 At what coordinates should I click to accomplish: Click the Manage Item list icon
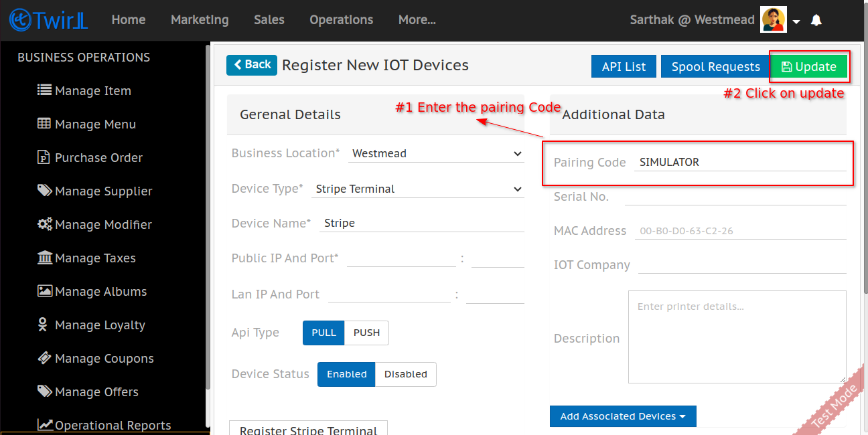pyautogui.click(x=44, y=90)
